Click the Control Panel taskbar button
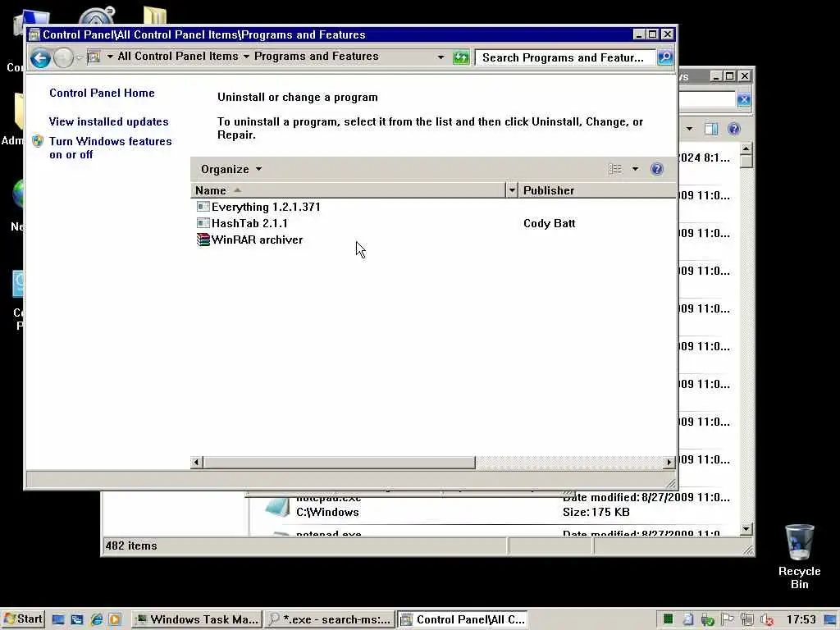Screen dimensions: 840x630 pyautogui.click(x=463, y=619)
